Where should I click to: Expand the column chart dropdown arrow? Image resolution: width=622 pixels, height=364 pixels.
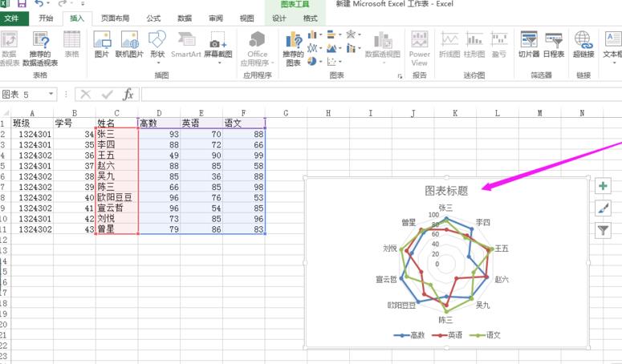pos(320,34)
